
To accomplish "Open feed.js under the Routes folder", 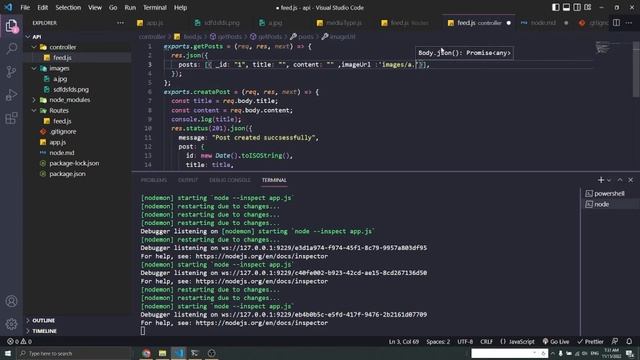I will tap(77, 121).
